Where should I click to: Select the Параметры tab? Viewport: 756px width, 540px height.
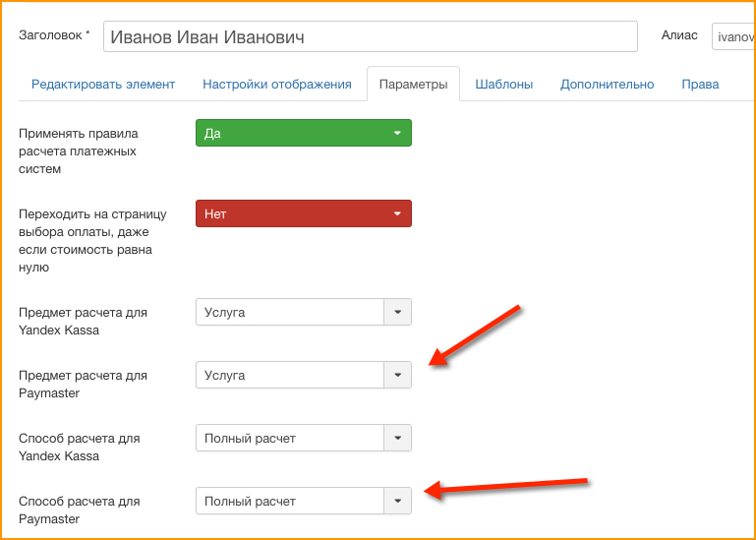(x=413, y=85)
